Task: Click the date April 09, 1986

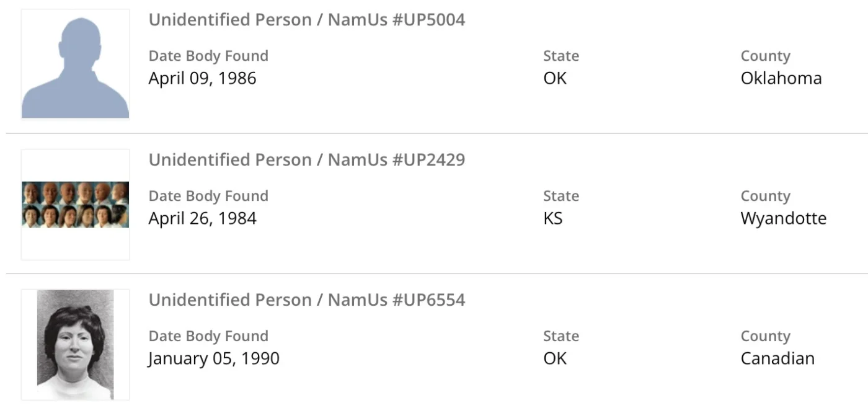Action: point(202,78)
